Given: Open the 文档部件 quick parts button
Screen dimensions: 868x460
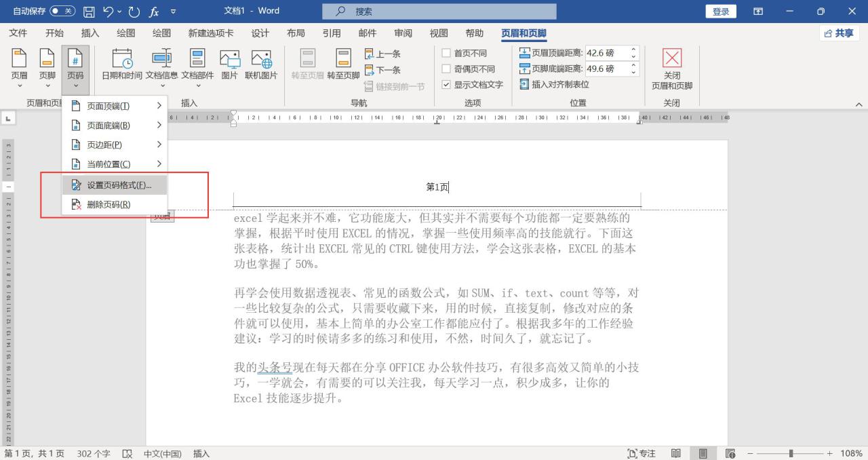Looking at the screenshot, I should 197,68.
